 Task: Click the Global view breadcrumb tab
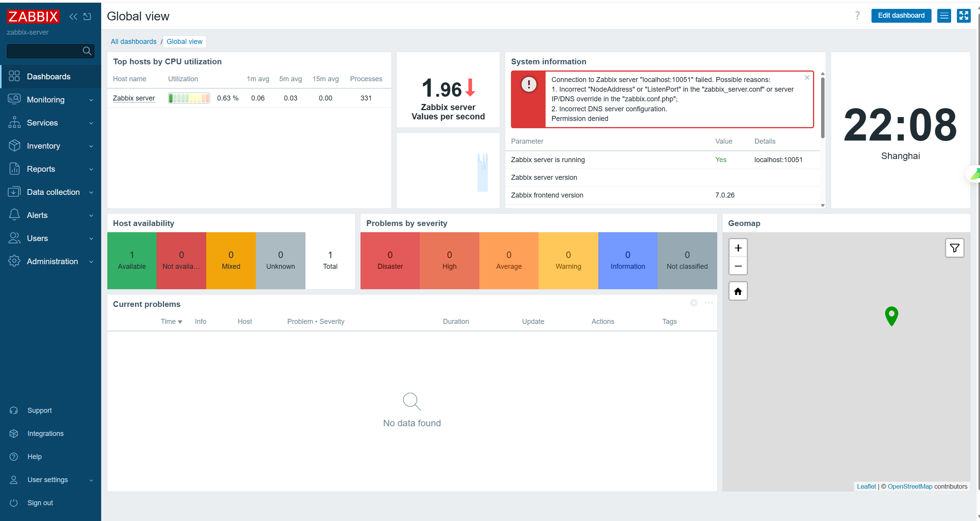click(x=184, y=42)
